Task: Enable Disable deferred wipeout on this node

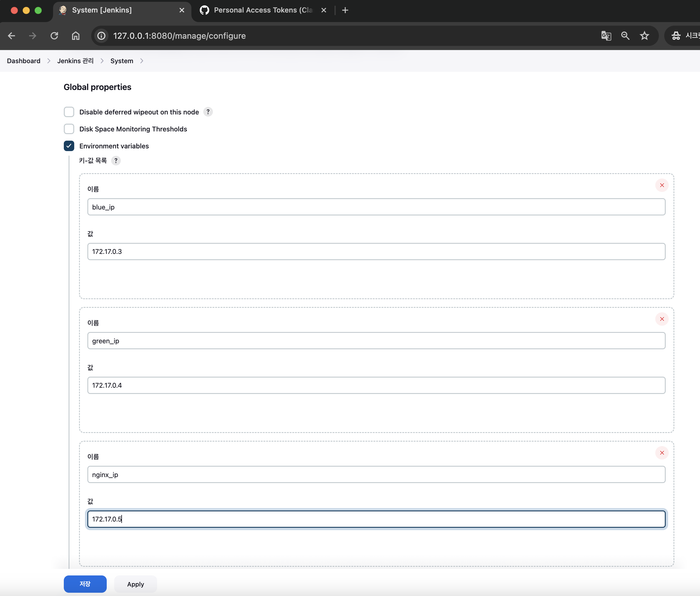Action: (69, 112)
